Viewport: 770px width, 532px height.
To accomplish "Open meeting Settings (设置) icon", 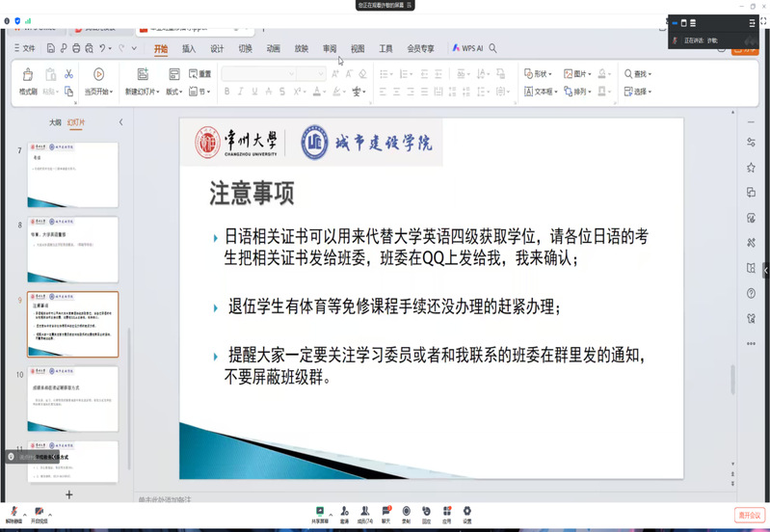I will coord(466,511).
